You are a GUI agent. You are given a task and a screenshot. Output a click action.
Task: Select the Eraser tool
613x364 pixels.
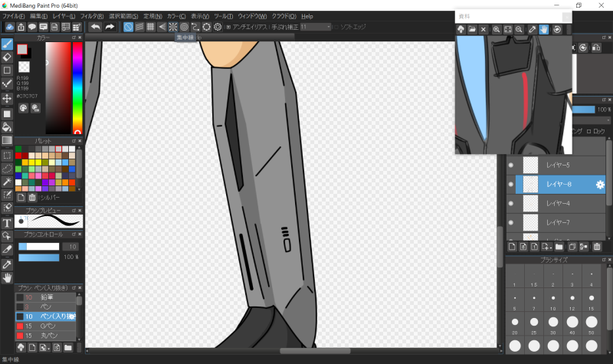pyautogui.click(x=7, y=57)
